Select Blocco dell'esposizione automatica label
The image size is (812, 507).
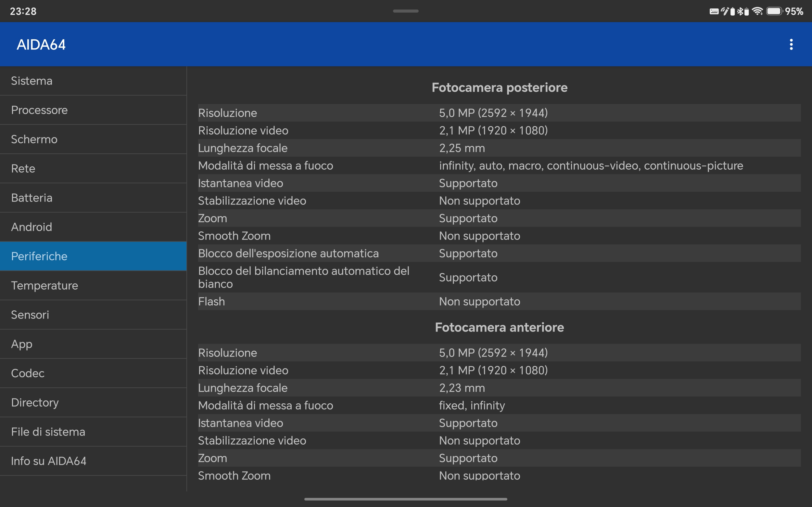point(288,253)
